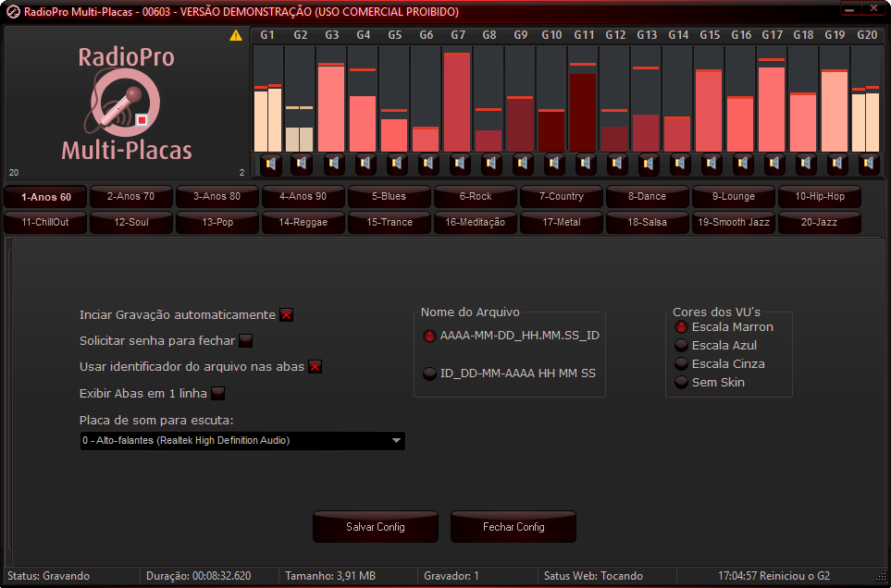Viewport: 891px width, 588px height.
Task: Open the 8-Dance tab
Action: (x=648, y=197)
